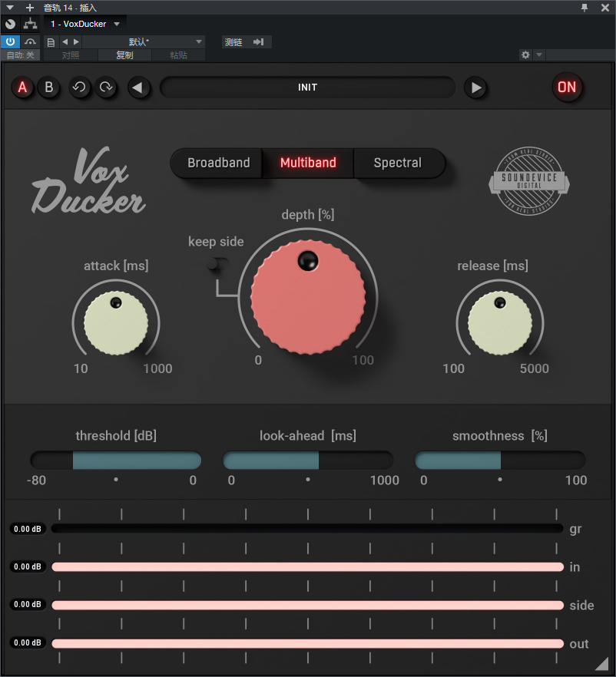Select preset slot A
The image size is (616, 677).
22,88
